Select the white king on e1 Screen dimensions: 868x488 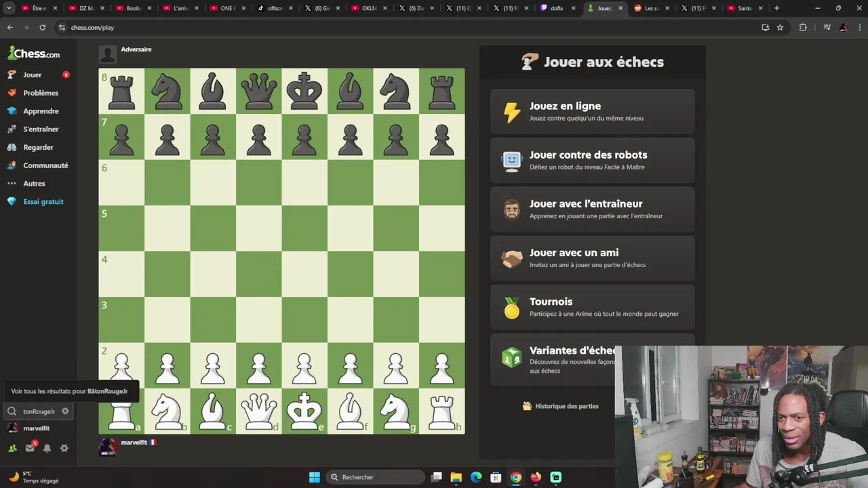pos(304,411)
